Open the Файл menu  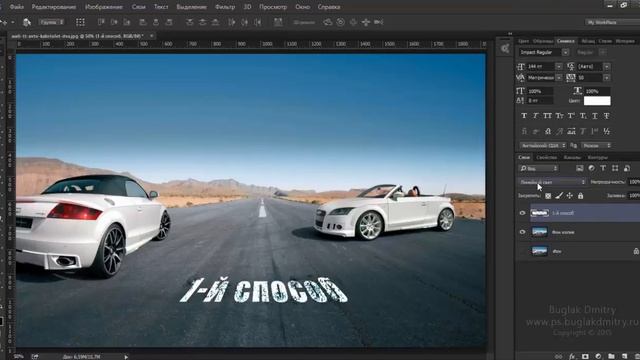tap(16, 7)
